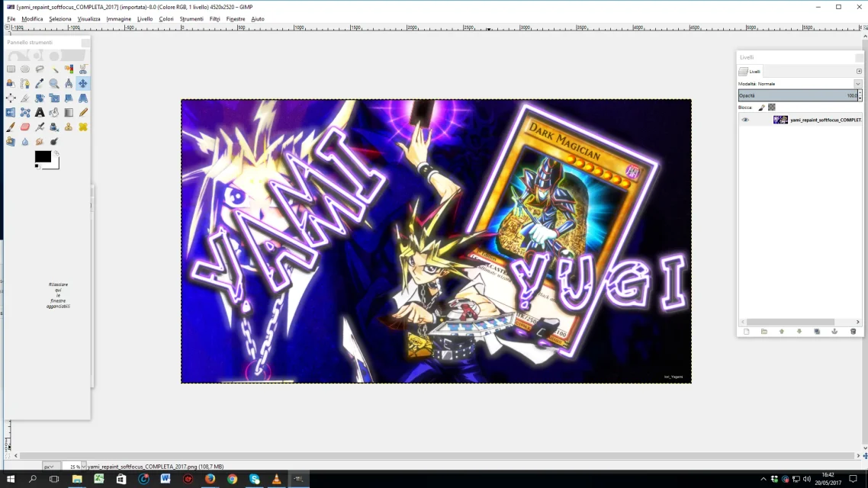
Task: Select the Color Picker eyedropper tool
Action: pos(40,84)
